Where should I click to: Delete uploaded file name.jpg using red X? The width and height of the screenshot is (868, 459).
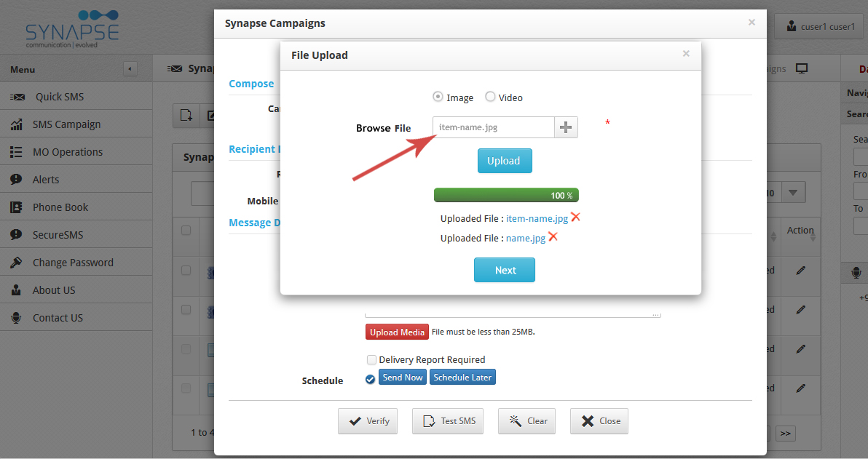point(553,237)
